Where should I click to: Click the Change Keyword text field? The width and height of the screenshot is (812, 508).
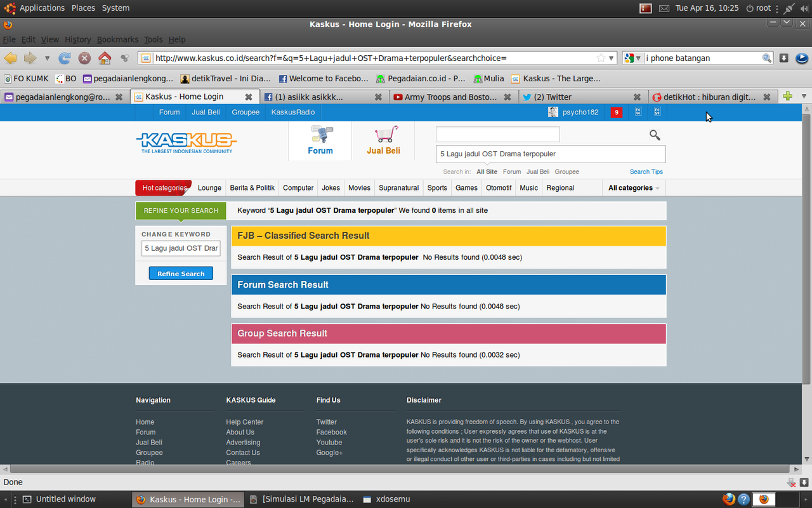pos(181,248)
